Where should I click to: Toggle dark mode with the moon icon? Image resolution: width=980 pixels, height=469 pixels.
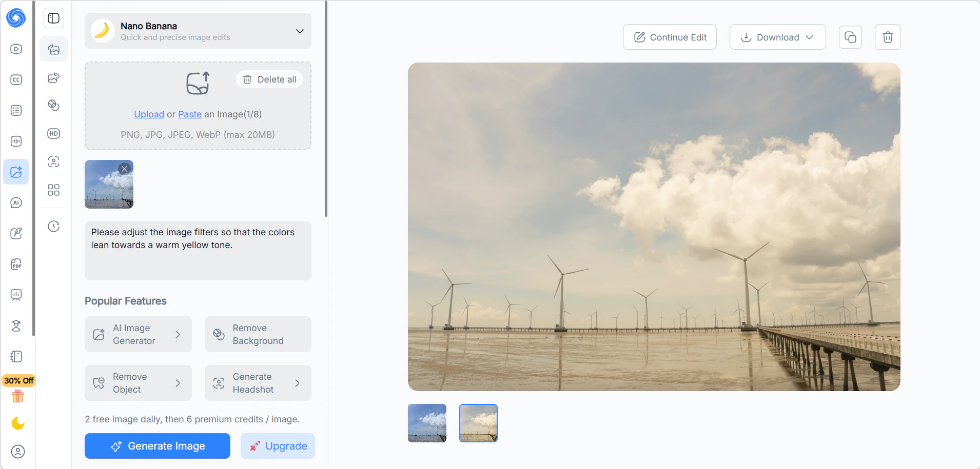pyautogui.click(x=18, y=423)
